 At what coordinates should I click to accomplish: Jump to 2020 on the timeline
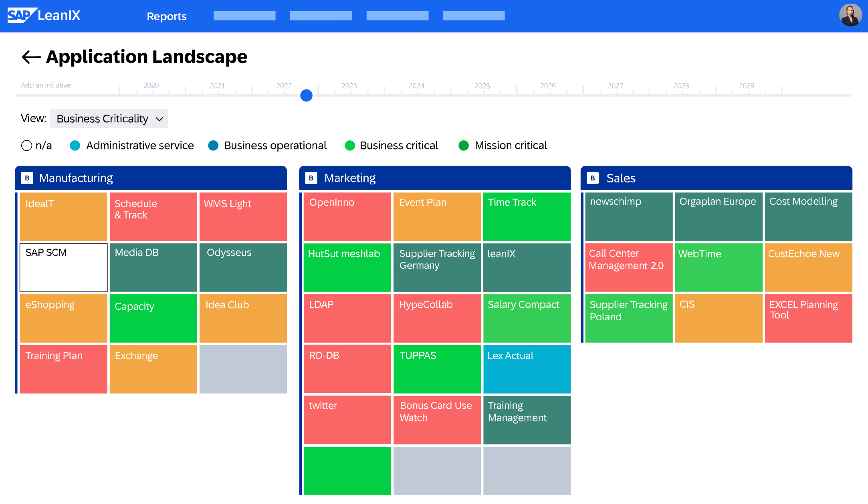(x=151, y=85)
